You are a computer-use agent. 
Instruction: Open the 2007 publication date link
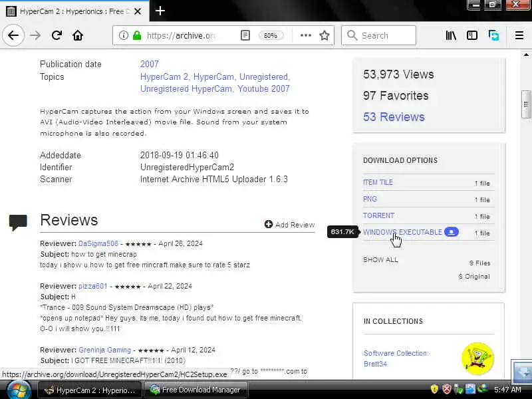click(x=149, y=64)
